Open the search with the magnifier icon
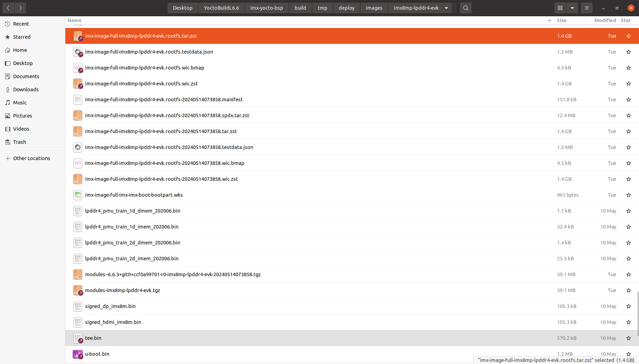This screenshot has width=639, height=364. 465,8
